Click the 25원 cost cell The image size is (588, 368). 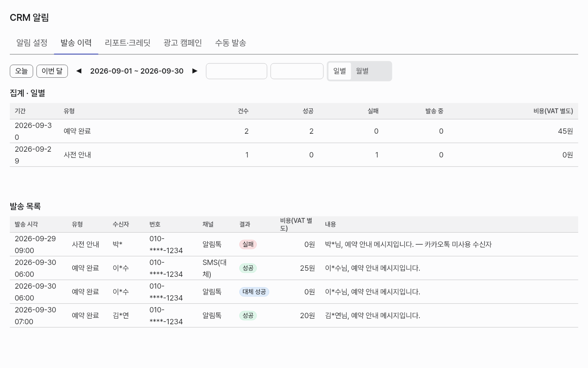[307, 268]
